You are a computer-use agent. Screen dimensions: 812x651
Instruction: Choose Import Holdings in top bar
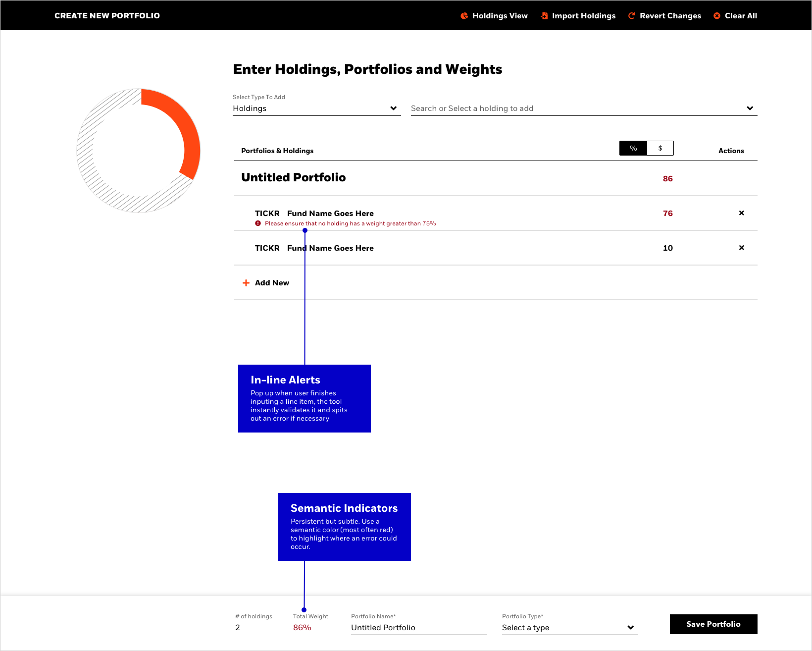pos(578,16)
